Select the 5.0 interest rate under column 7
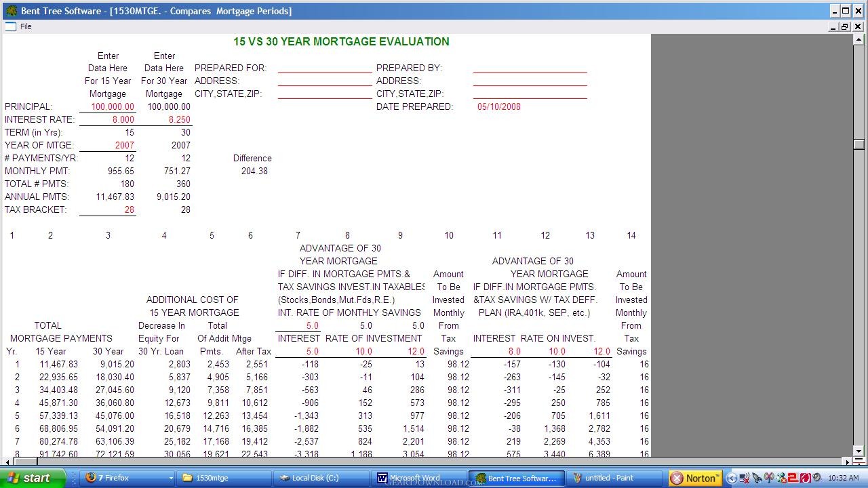The height and width of the screenshot is (488, 868). tap(312, 351)
